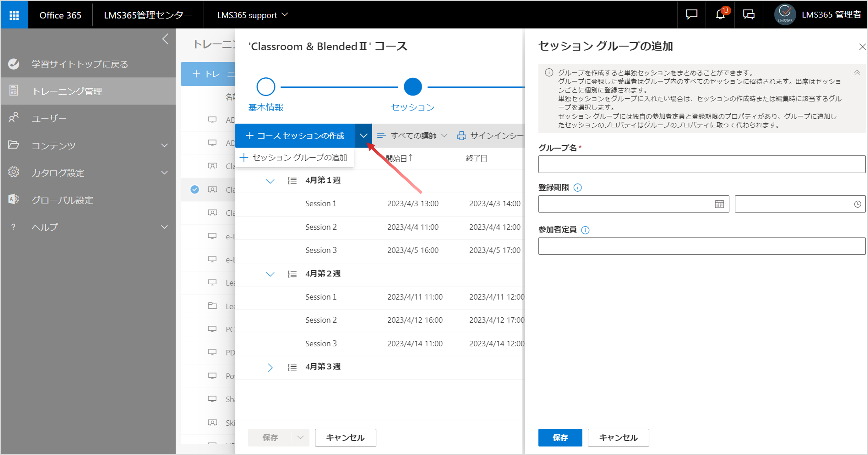Click the 基本情報 step circle
The image size is (868, 455).
pyautogui.click(x=266, y=87)
